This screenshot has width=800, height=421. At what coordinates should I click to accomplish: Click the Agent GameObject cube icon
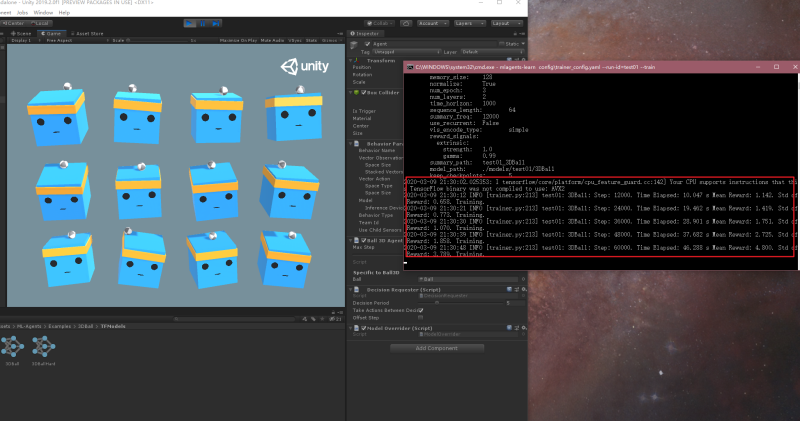pyautogui.click(x=355, y=45)
